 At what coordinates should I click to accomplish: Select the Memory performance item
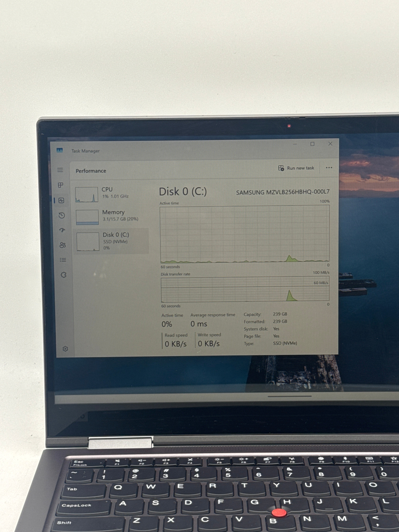tap(112, 217)
